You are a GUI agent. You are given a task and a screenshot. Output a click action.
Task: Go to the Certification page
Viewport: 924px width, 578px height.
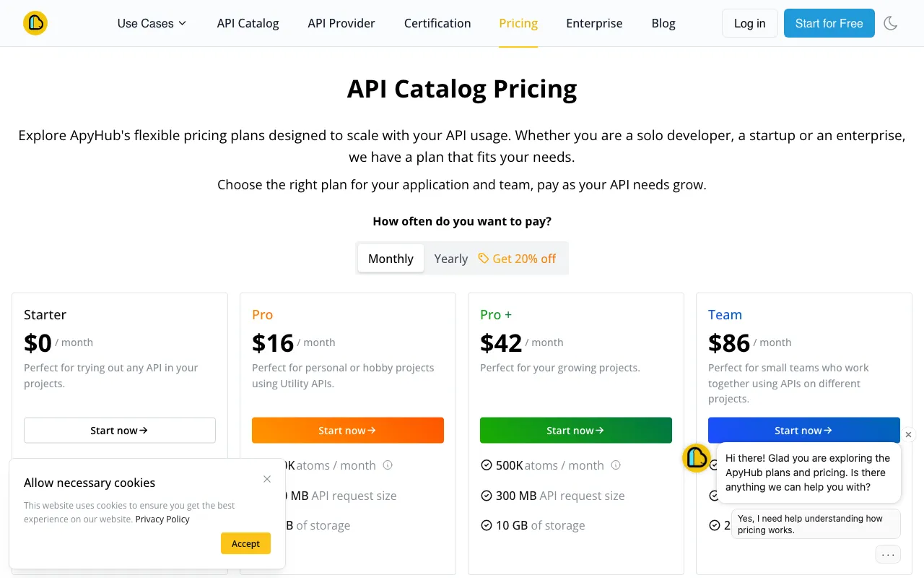437,23
